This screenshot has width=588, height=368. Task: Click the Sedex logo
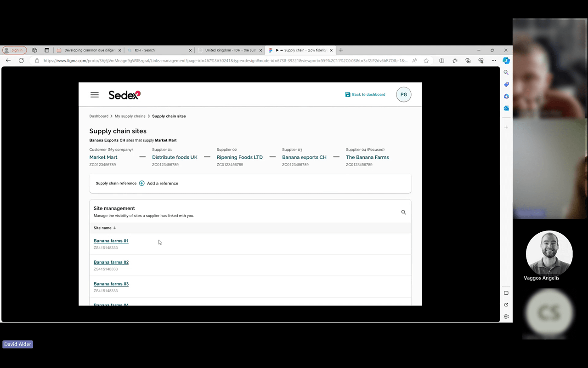pyautogui.click(x=124, y=95)
